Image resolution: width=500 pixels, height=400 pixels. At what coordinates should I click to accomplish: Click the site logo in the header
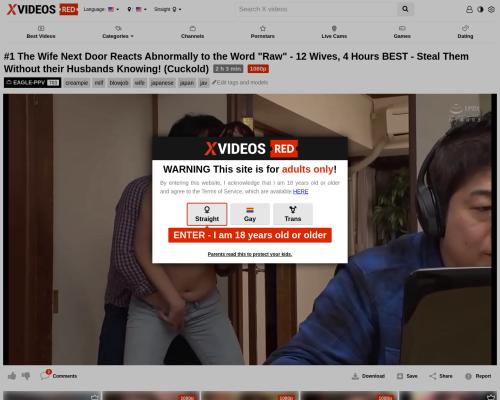[42, 9]
